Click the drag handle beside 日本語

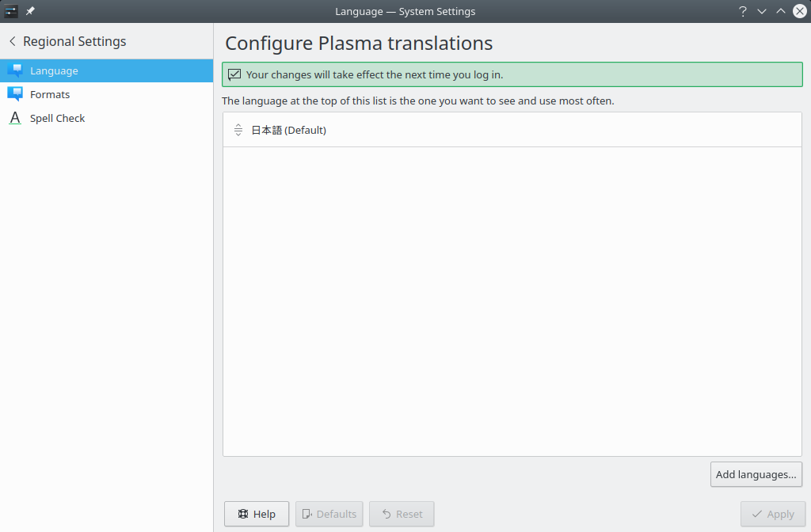pyautogui.click(x=238, y=130)
